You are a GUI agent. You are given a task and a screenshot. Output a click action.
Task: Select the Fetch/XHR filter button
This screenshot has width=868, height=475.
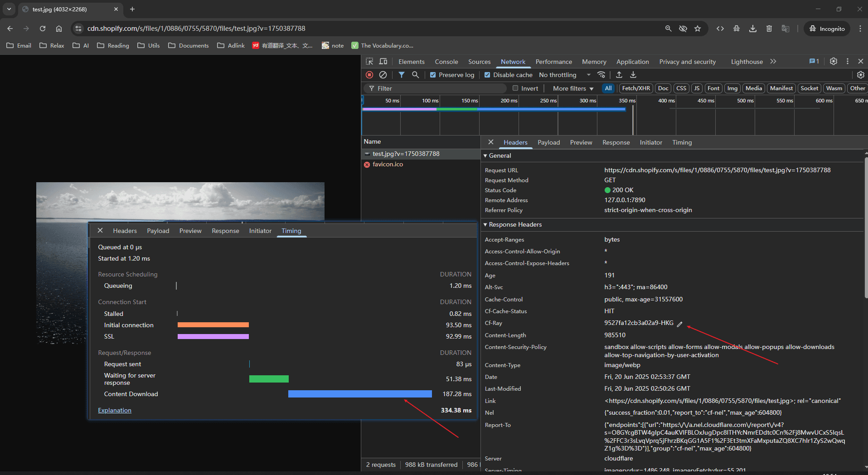[635, 89]
